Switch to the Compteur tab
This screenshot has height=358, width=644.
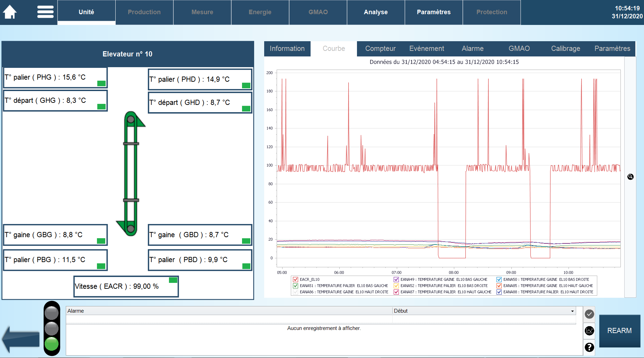pos(380,48)
